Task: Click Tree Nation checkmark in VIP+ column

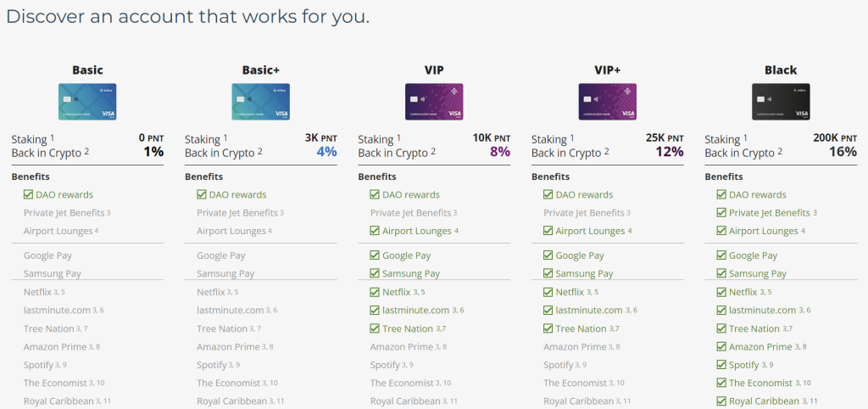Action: click(548, 328)
